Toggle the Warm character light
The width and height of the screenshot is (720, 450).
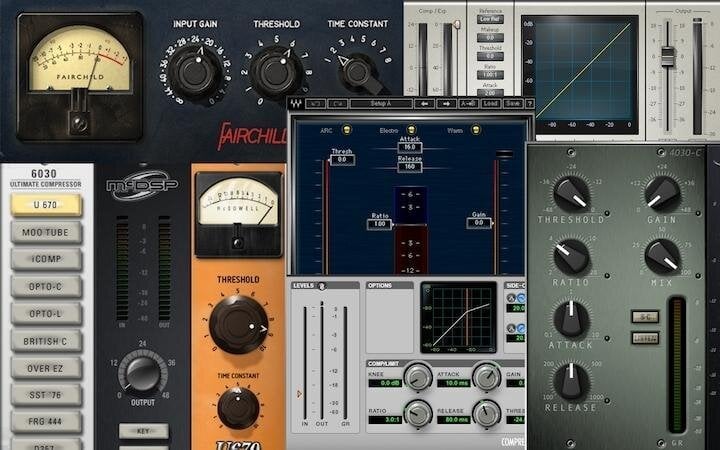coord(476,130)
